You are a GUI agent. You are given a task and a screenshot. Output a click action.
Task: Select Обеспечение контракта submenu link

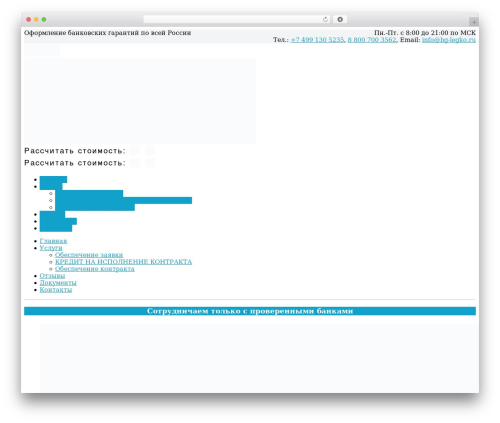[95, 269]
